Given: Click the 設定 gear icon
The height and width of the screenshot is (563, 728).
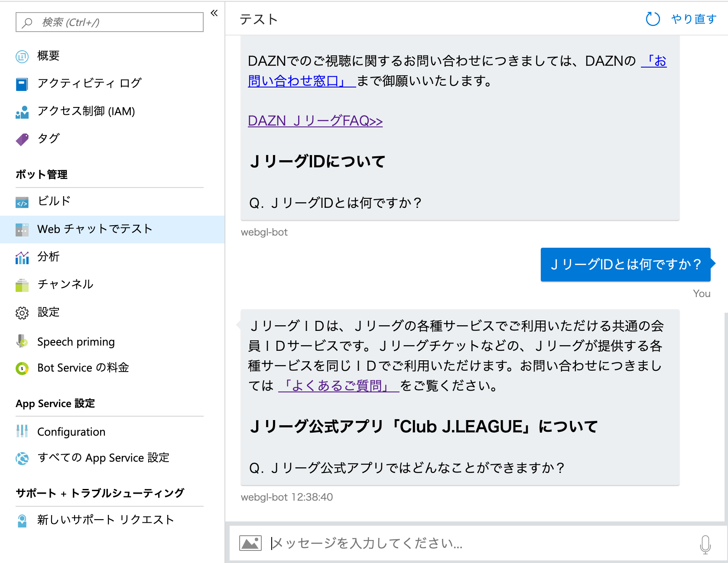Looking at the screenshot, I should pyautogui.click(x=22, y=312).
